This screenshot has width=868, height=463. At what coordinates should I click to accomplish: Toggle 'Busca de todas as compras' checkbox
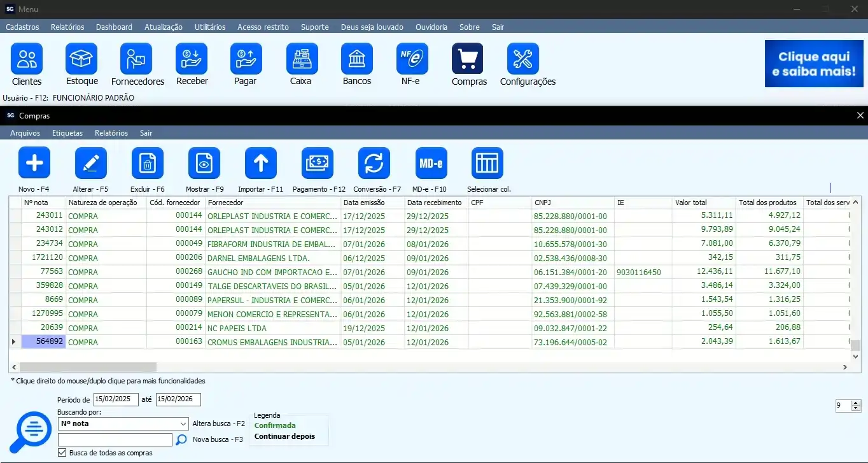tap(62, 453)
